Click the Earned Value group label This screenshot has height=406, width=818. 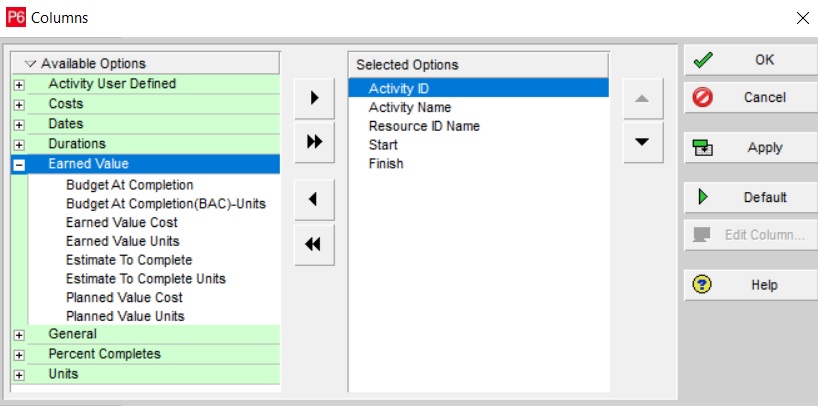pyautogui.click(x=88, y=164)
